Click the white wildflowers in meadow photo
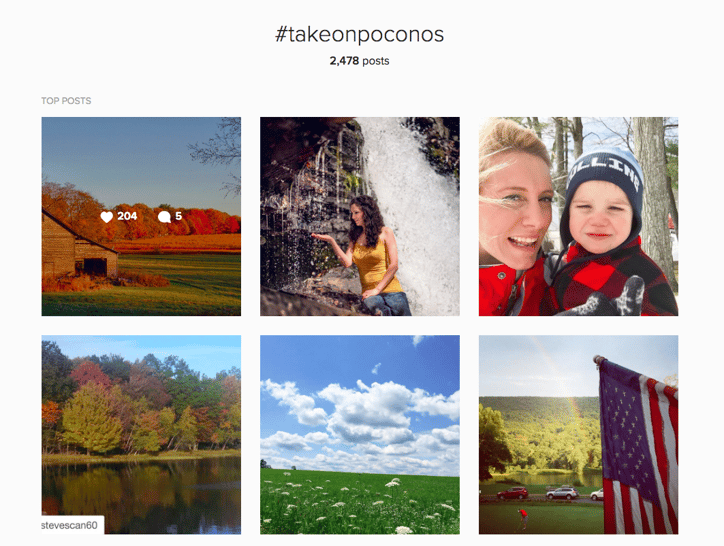The height and width of the screenshot is (546, 724). pyautogui.click(x=356, y=501)
